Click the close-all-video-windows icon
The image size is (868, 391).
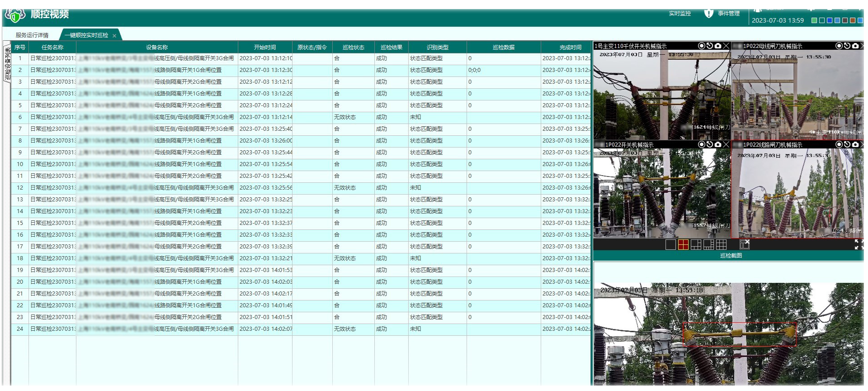coord(745,245)
